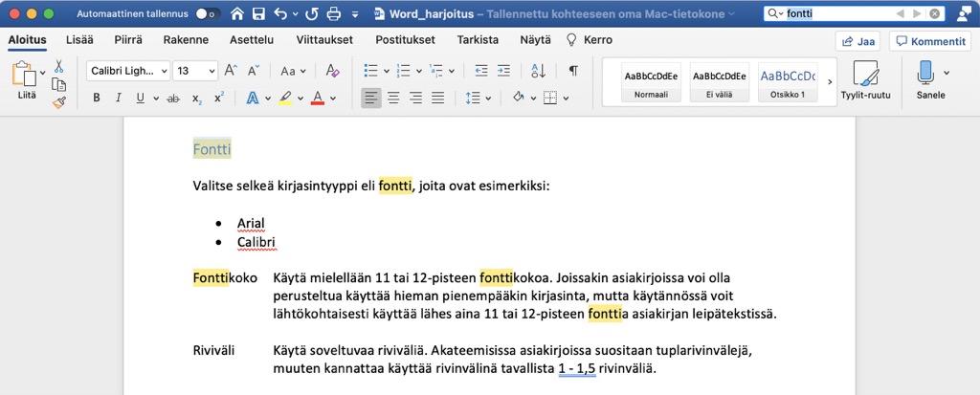Clear all formatting with eraser A icon
Image resolution: width=980 pixels, height=395 pixels.
click(332, 71)
